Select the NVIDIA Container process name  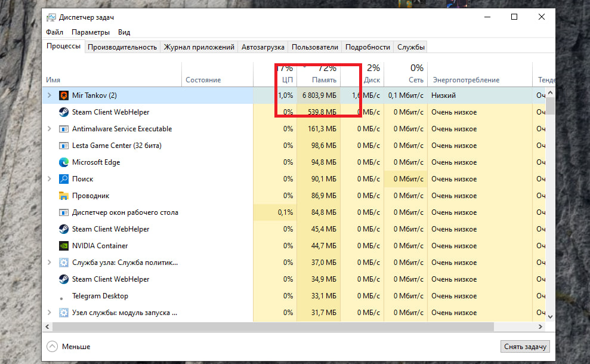coord(100,246)
